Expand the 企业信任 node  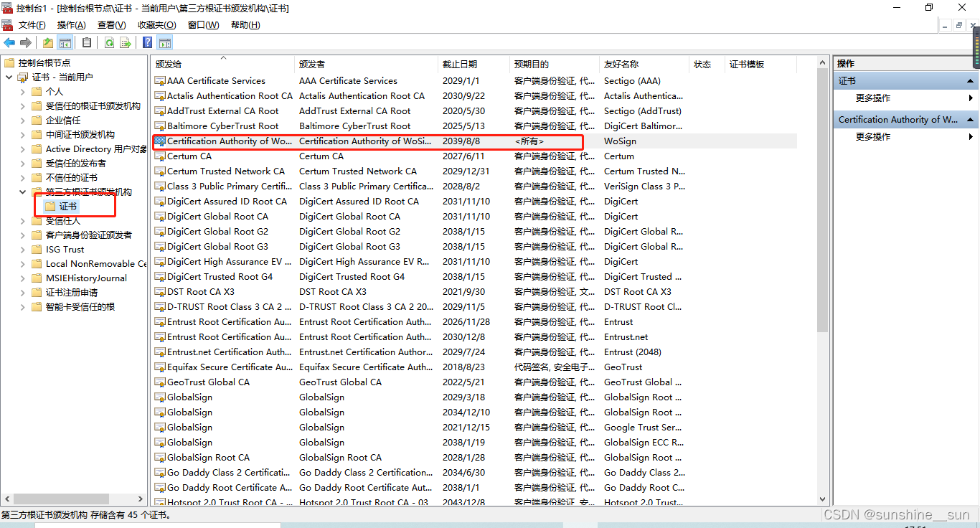[x=23, y=121]
